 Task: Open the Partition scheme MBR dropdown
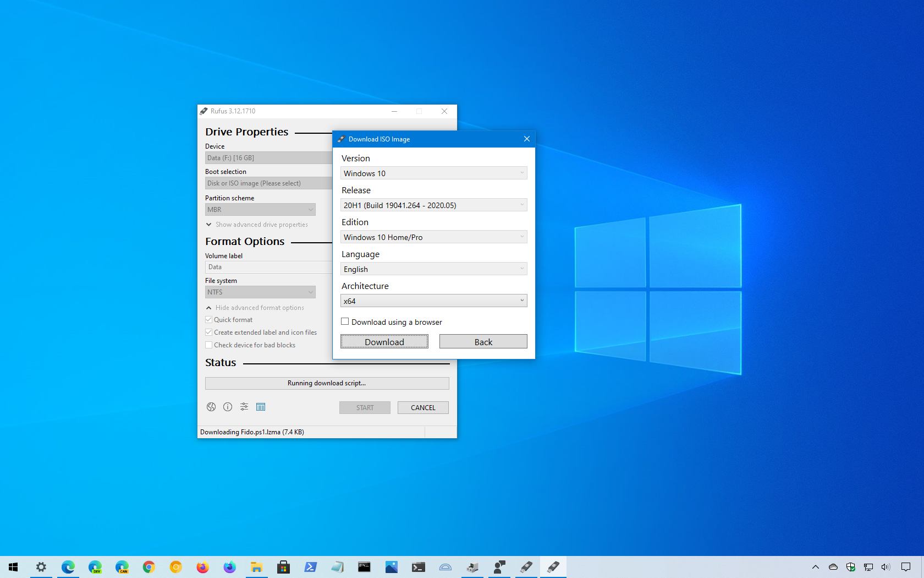(x=260, y=209)
